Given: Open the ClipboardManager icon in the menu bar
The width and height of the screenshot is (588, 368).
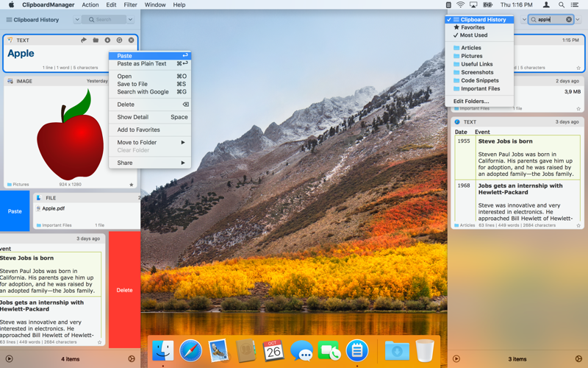Looking at the screenshot, I should pyautogui.click(x=448, y=5).
